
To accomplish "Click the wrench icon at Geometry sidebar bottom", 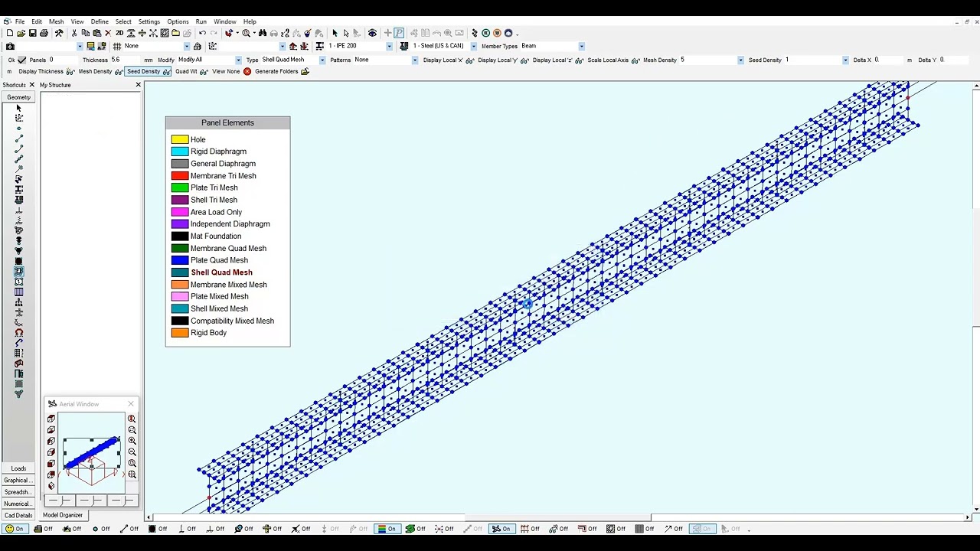I will (19, 394).
